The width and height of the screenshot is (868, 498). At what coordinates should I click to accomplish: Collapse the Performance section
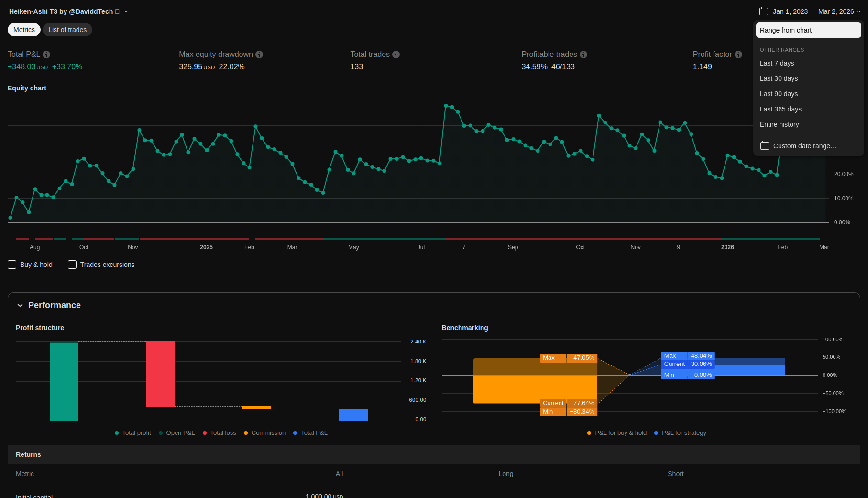click(20, 305)
